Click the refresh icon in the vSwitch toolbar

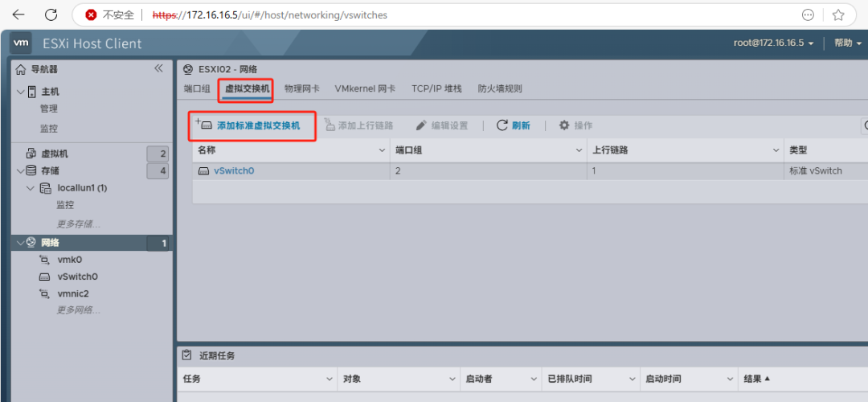point(502,125)
